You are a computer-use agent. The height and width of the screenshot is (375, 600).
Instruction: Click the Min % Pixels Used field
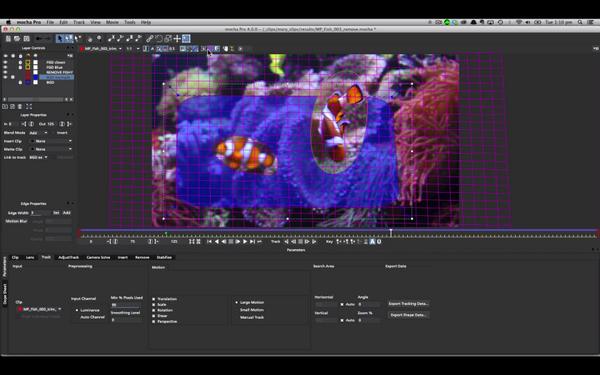pos(126,305)
